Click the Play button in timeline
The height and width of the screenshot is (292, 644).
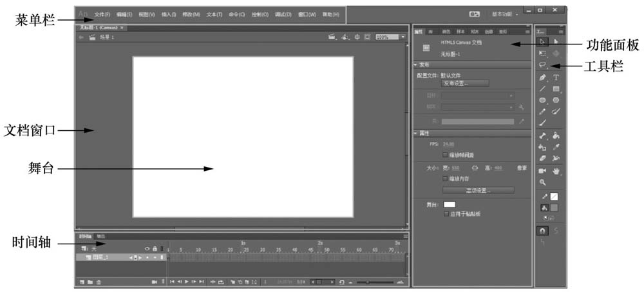point(187,282)
